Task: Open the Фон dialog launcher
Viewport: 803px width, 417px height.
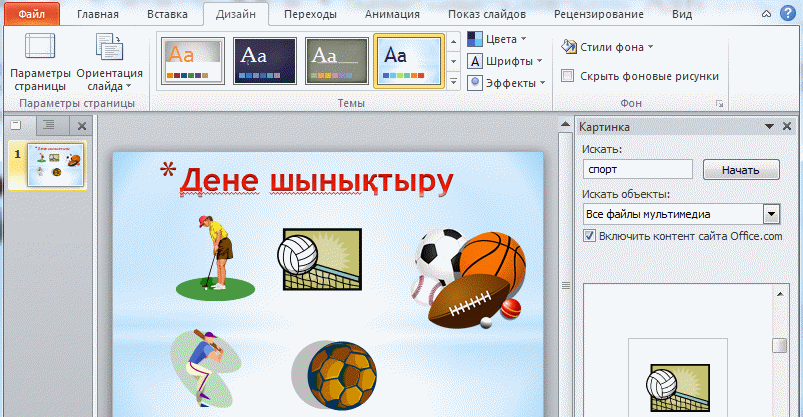Action: (x=720, y=103)
